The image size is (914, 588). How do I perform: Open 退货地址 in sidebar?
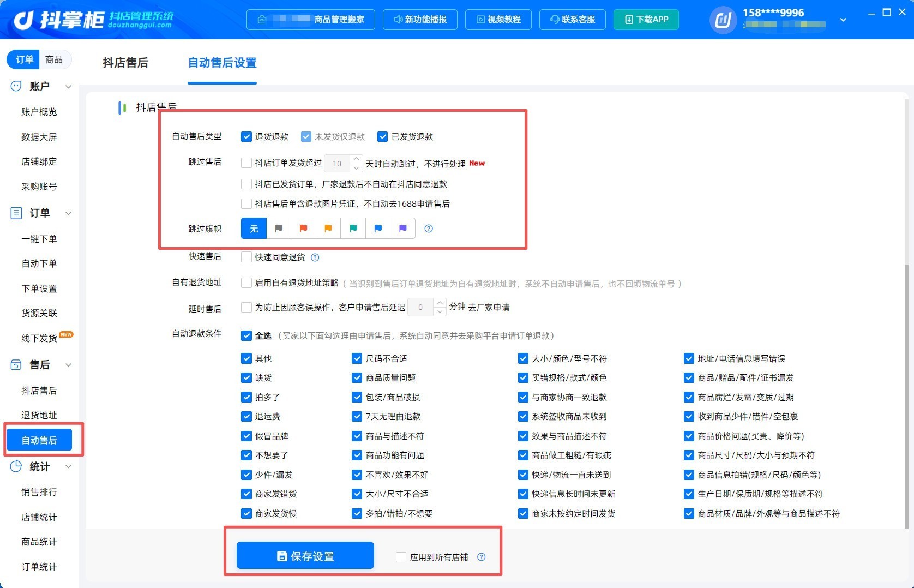coord(39,415)
